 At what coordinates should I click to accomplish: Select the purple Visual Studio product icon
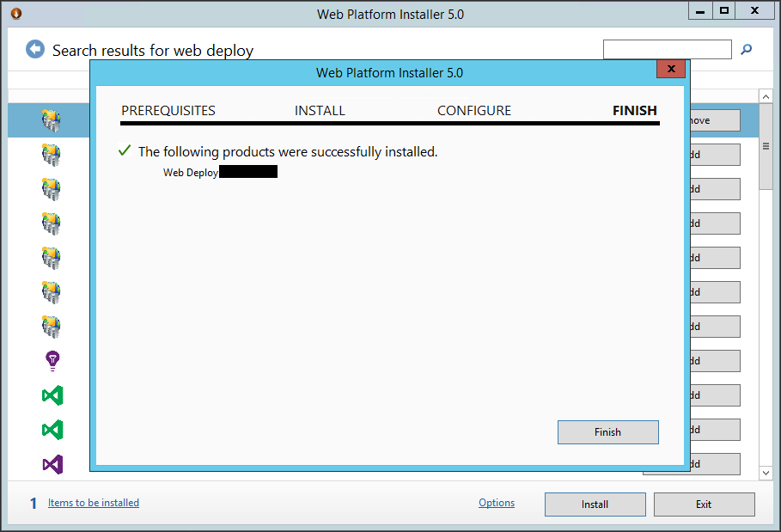pos(52,464)
